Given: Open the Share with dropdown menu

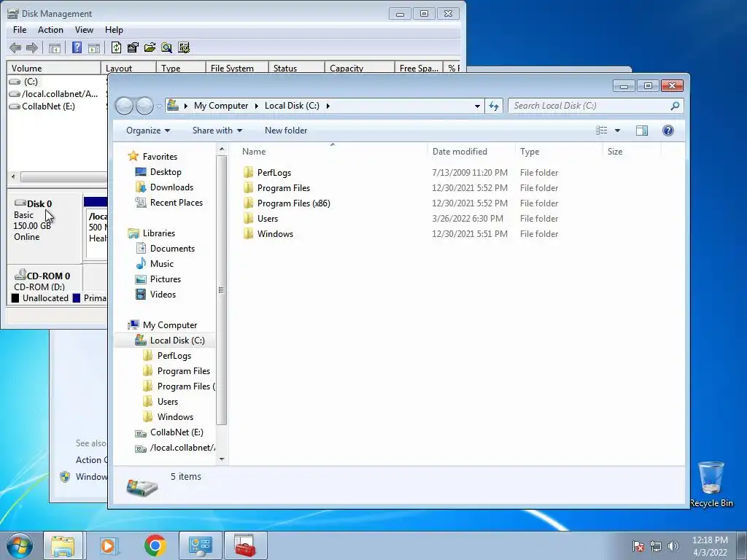Looking at the screenshot, I should click(217, 131).
